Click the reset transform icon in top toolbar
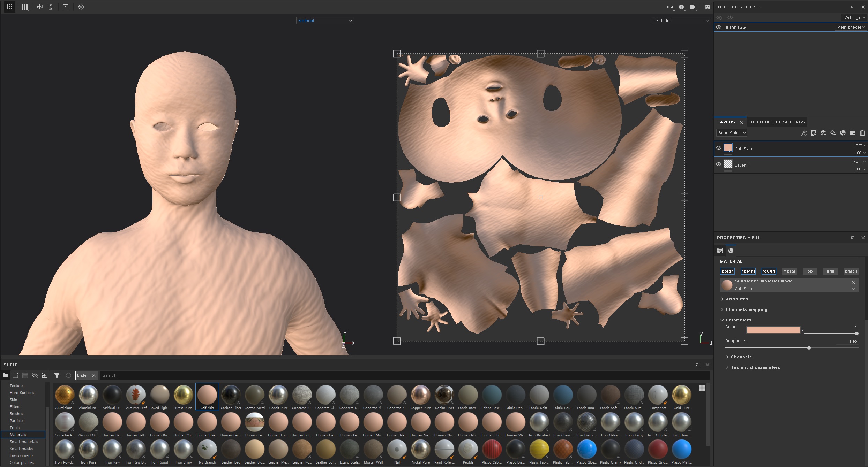The height and width of the screenshot is (467, 868). click(81, 7)
